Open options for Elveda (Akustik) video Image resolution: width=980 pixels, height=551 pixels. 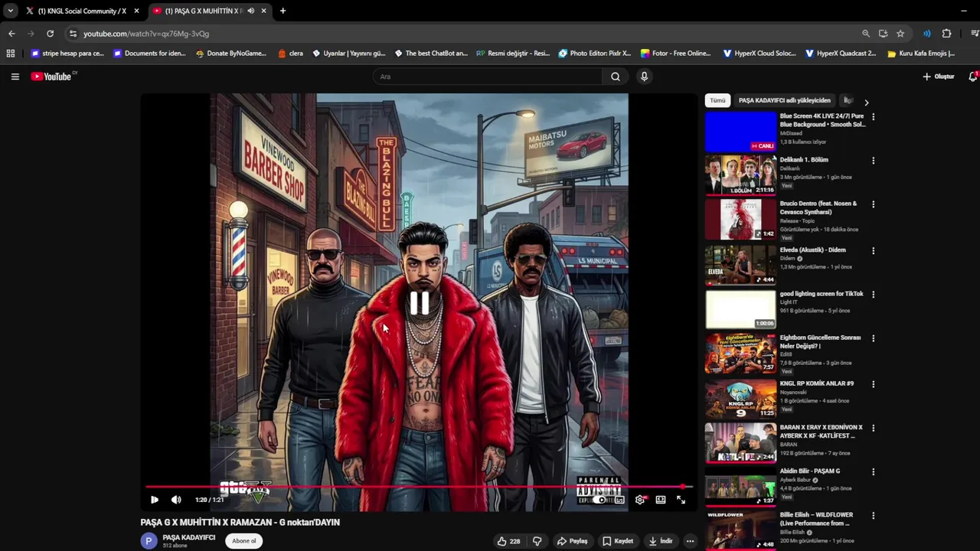coord(873,251)
